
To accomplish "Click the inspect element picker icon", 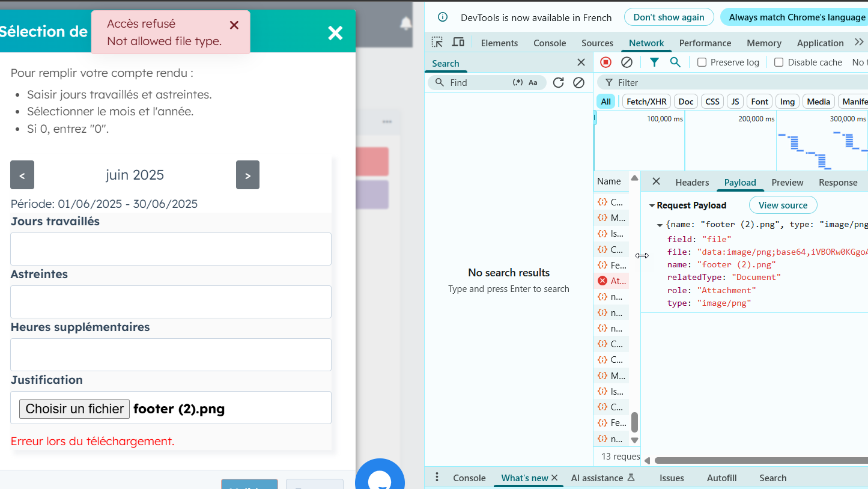I will (x=437, y=42).
